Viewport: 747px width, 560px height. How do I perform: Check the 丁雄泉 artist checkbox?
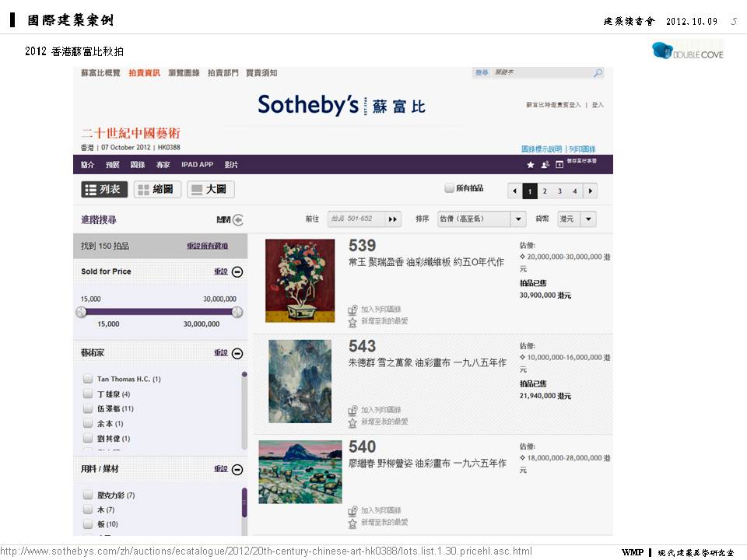point(88,394)
